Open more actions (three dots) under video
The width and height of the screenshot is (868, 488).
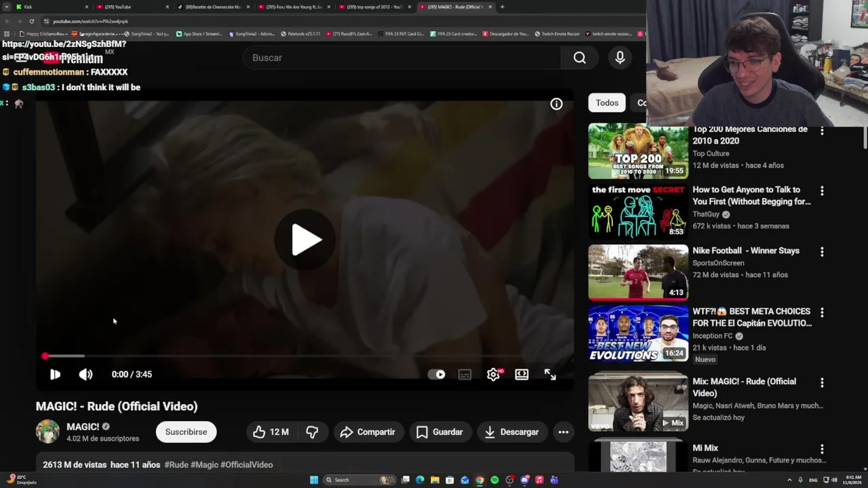tap(563, 432)
